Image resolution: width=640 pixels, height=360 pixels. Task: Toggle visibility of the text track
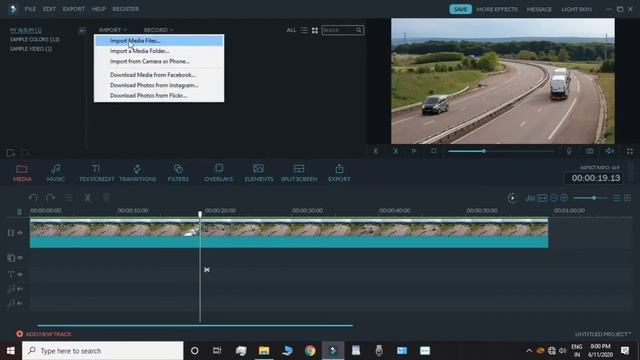point(20,274)
